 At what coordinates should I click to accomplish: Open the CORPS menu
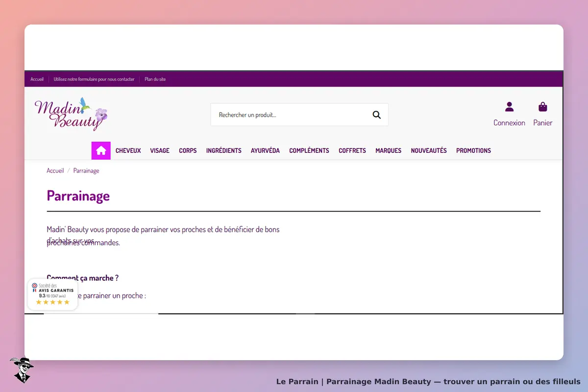coord(188,151)
